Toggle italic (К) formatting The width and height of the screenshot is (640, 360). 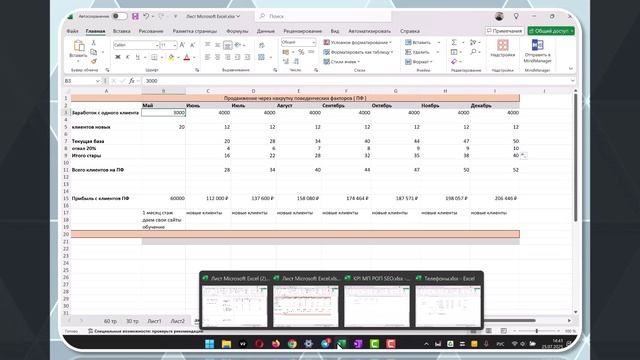pyautogui.click(x=128, y=57)
